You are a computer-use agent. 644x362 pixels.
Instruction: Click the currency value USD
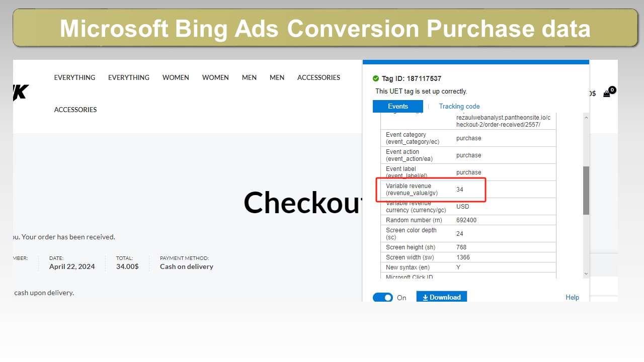(463, 207)
